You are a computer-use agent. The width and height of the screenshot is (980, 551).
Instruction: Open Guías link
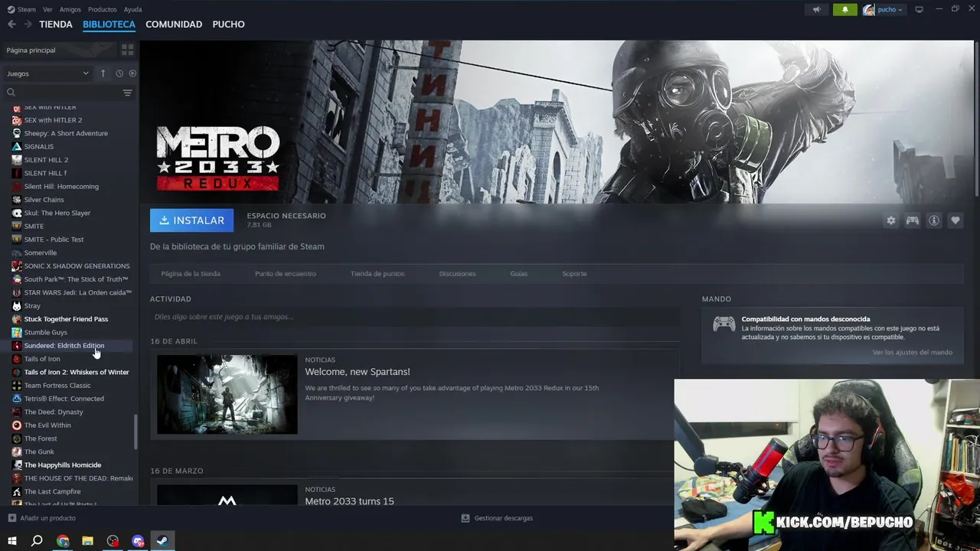pyautogui.click(x=519, y=273)
